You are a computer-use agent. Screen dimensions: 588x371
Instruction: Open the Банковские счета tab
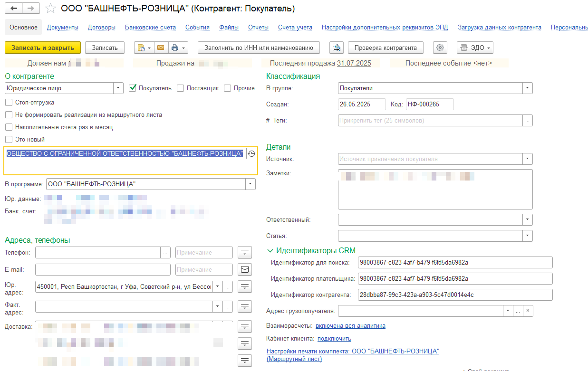pos(150,27)
